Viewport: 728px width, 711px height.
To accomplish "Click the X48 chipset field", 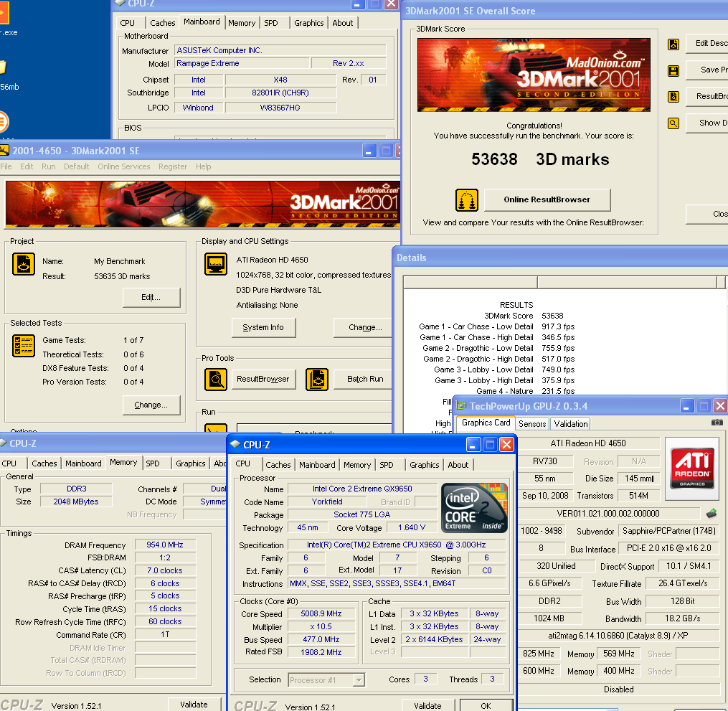I will [280, 80].
